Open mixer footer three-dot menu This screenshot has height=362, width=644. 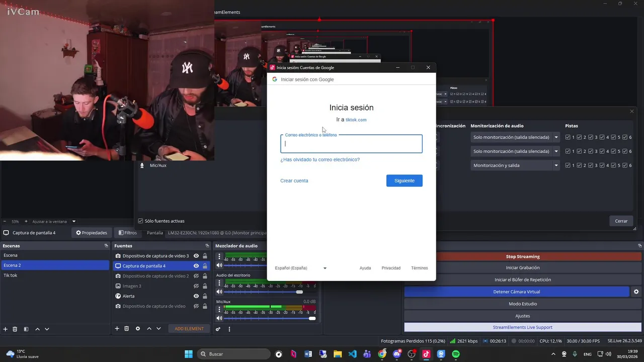tap(229, 329)
